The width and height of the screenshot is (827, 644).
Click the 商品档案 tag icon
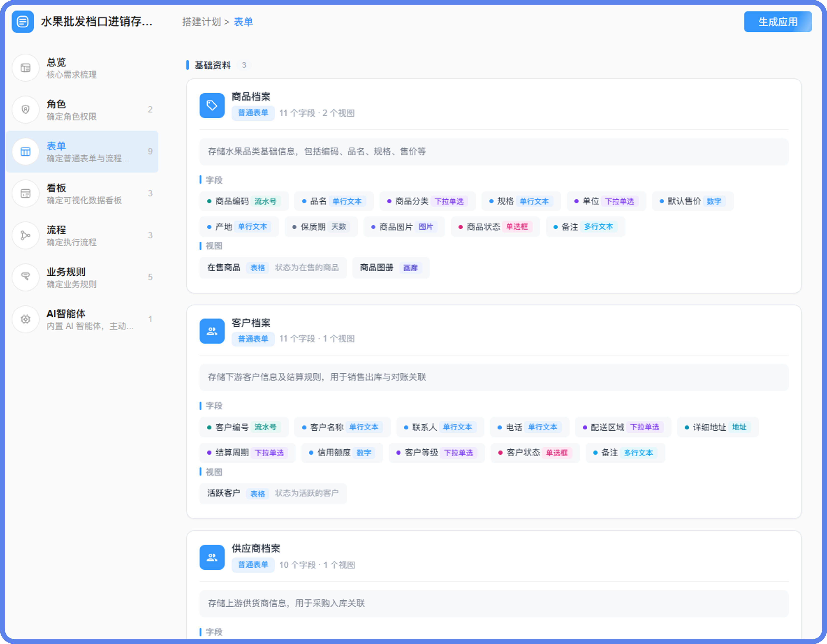[212, 105]
